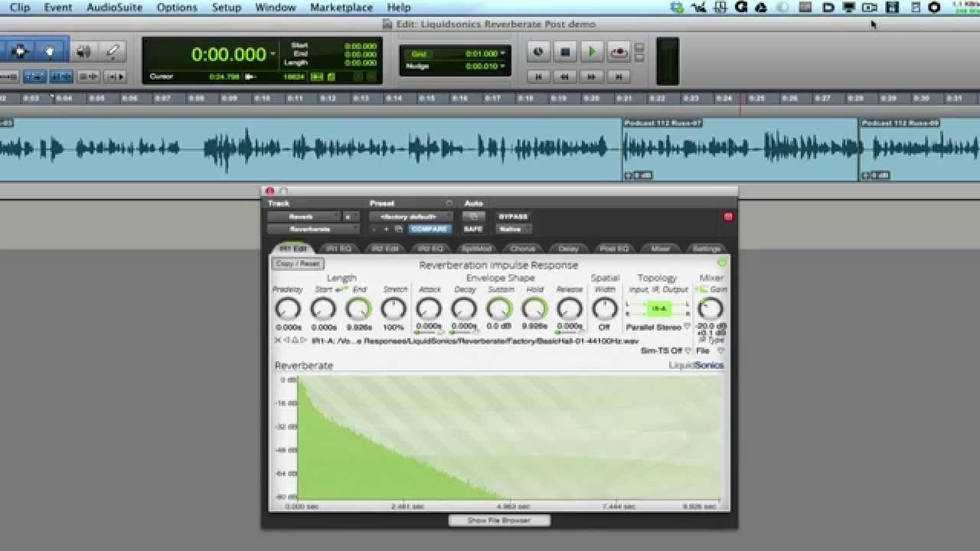Switch to the IR2 Edit tab
This screenshot has width=980, height=551.
tap(385, 249)
